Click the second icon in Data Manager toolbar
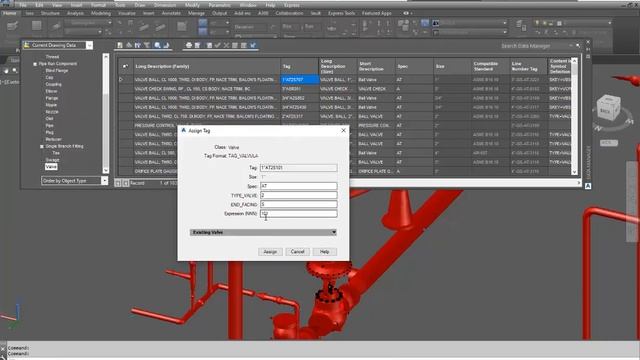Image resolution: width=640 pixels, height=360 pixels. click(x=129, y=45)
